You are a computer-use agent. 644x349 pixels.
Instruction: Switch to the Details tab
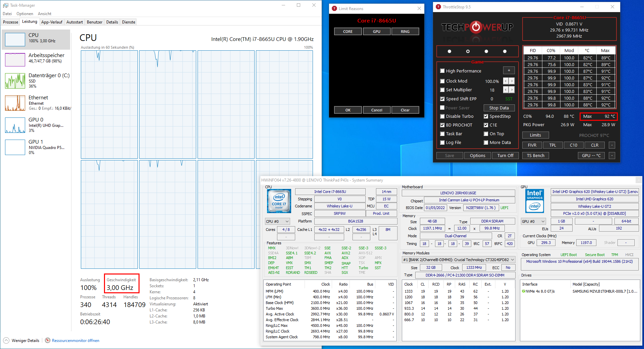(112, 22)
